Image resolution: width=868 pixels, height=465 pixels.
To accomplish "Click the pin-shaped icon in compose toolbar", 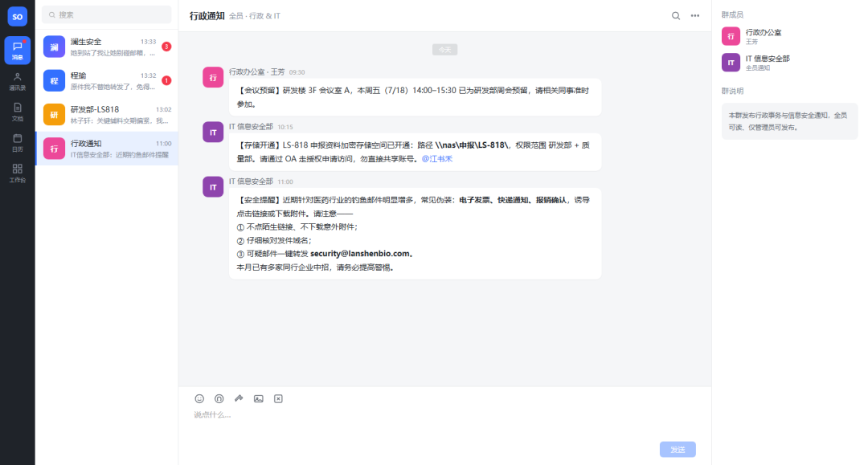I will point(239,398).
